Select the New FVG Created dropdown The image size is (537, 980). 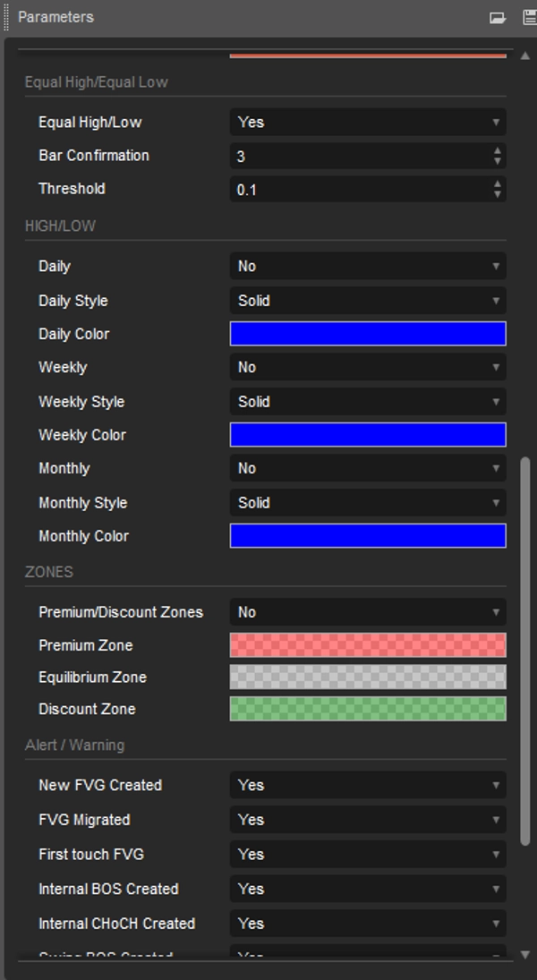click(367, 785)
